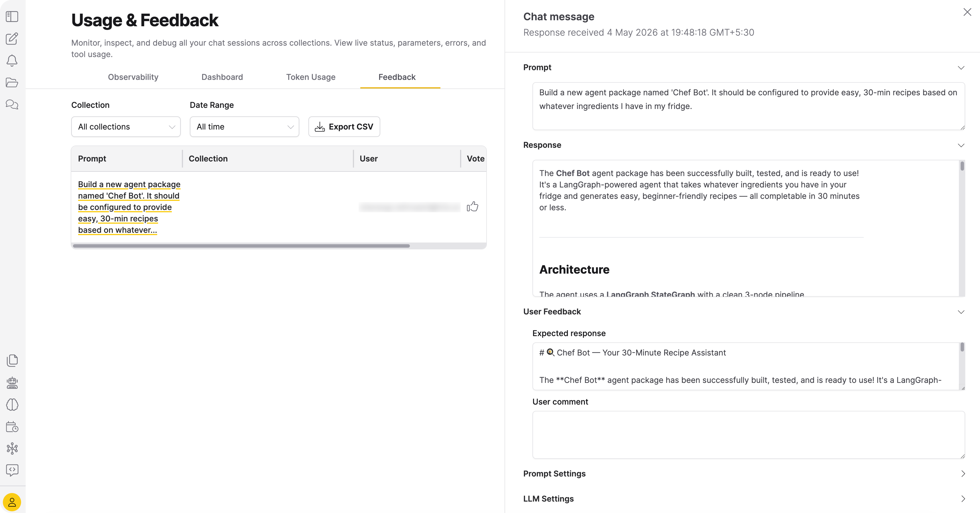Focus the Prompt text area
Viewport: 980px width, 513px height.
point(748,106)
